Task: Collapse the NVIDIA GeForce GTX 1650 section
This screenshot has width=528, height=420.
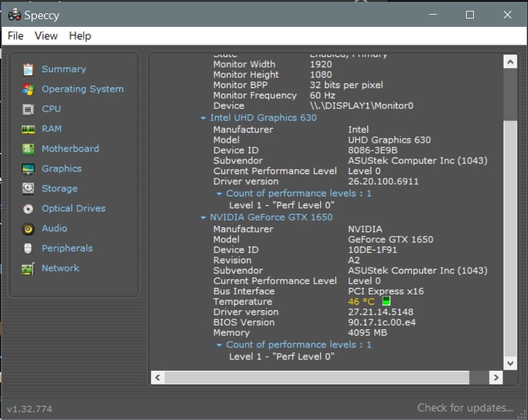Action: click(x=203, y=218)
